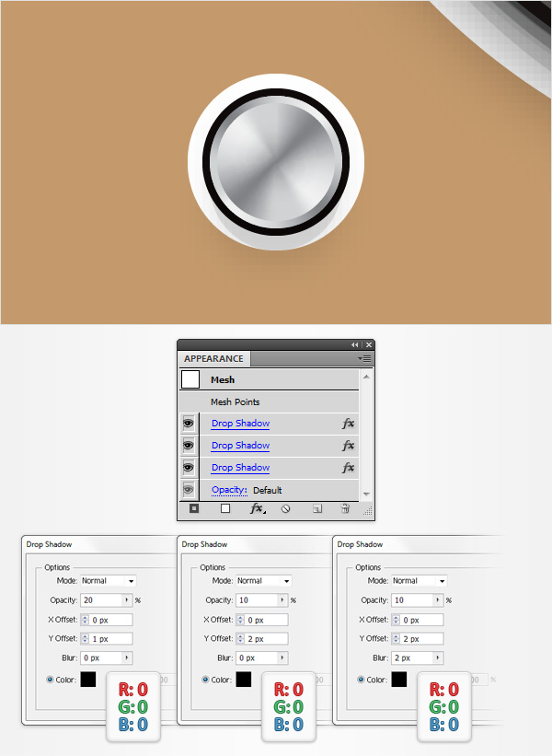Viewport: 552px width, 756px height.
Task: Open Mode dropdown in left Drop Shadow dialog
Action: pyautogui.click(x=109, y=581)
